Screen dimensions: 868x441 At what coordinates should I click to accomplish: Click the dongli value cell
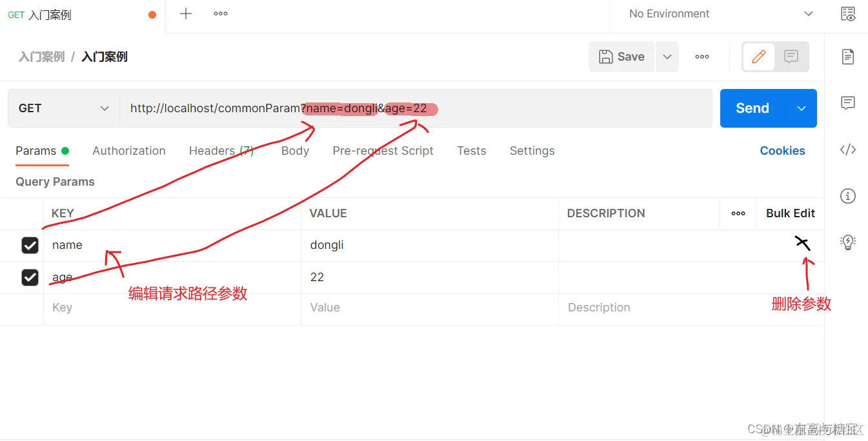(x=430, y=245)
